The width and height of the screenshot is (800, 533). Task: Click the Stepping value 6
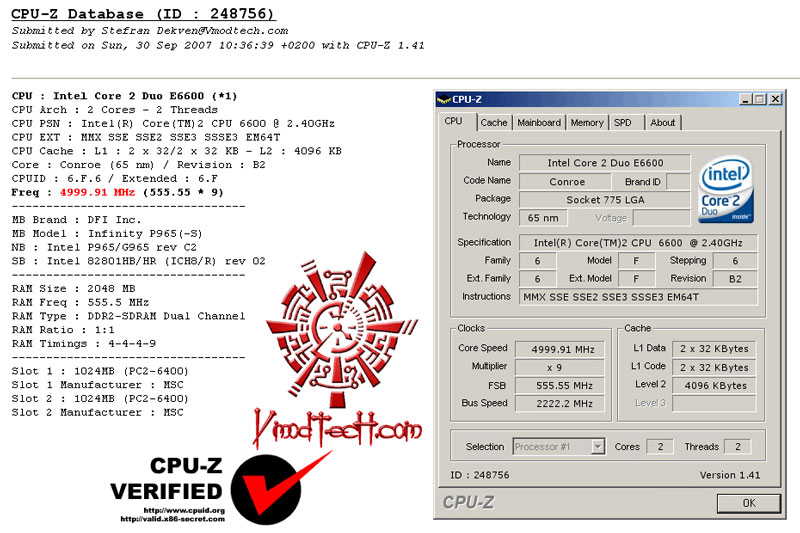735,261
